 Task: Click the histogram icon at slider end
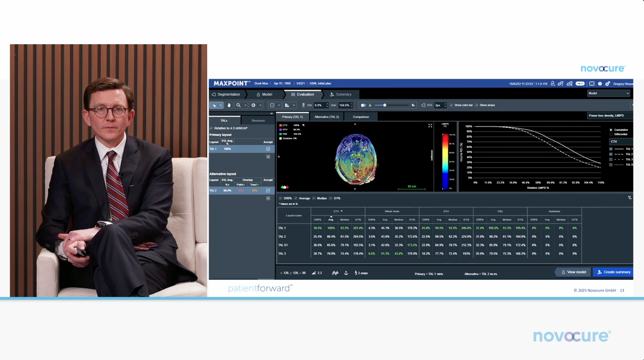413,105
